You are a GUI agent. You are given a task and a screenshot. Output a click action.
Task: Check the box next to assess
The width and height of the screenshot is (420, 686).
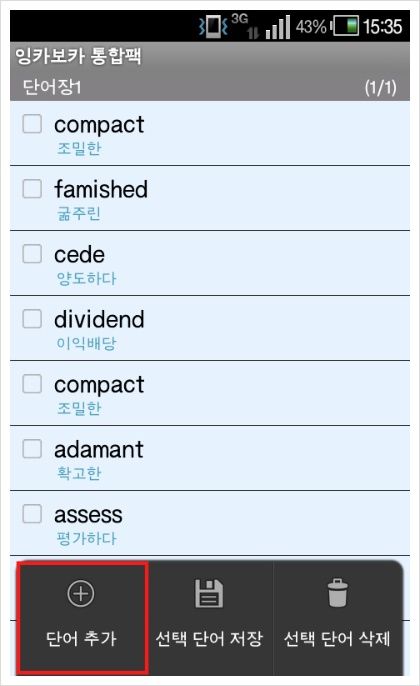pos(32,514)
